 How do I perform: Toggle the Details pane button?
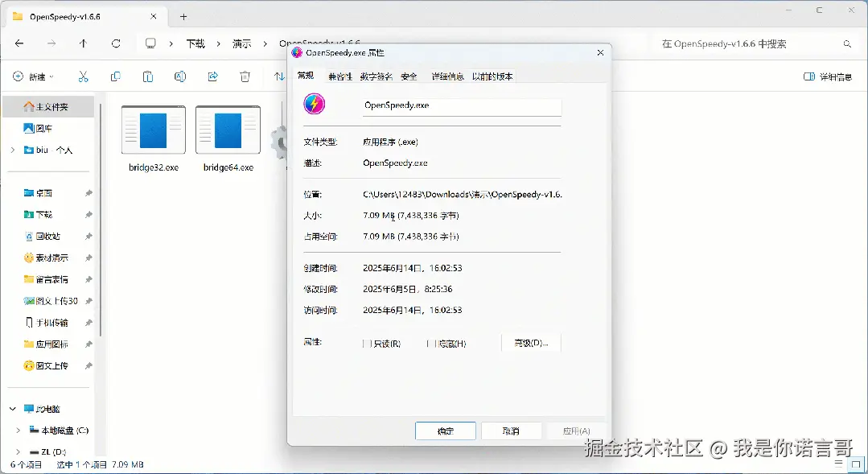828,76
